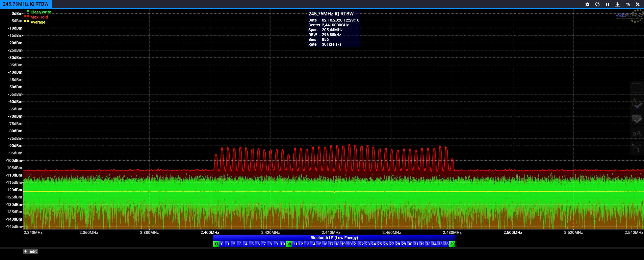Pause the spectrum sweep
Viewport: 644px width, 260px height.
[x=608, y=4]
